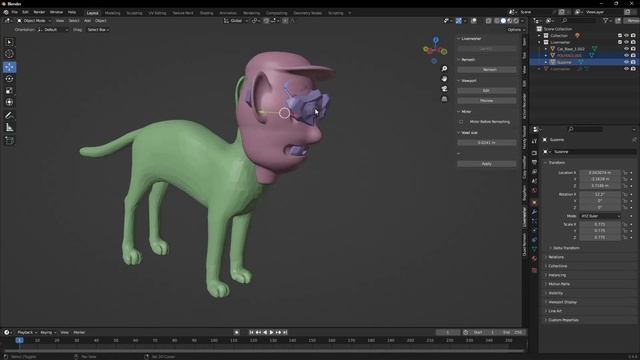Image resolution: width=640 pixels, height=360 pixels.
Task: Switch perspective/orthographic with the grid icon
Action: (x=444, y=99)
